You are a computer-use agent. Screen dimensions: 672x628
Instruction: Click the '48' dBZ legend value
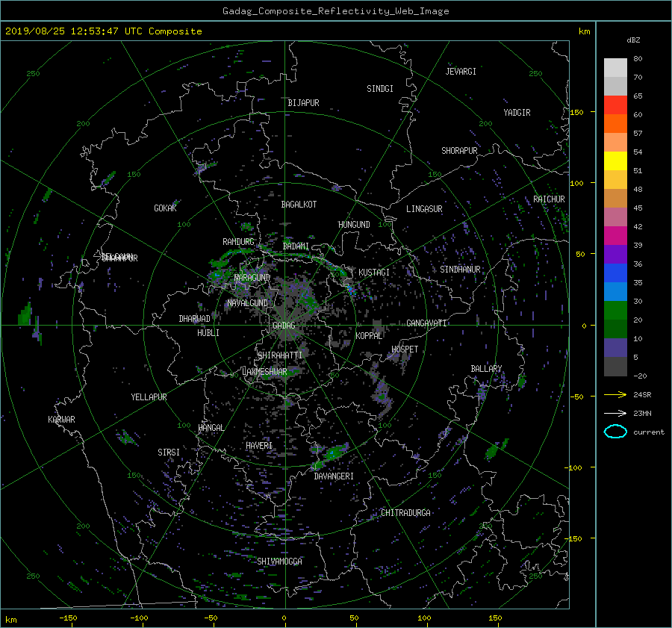(x=638, y=190)
